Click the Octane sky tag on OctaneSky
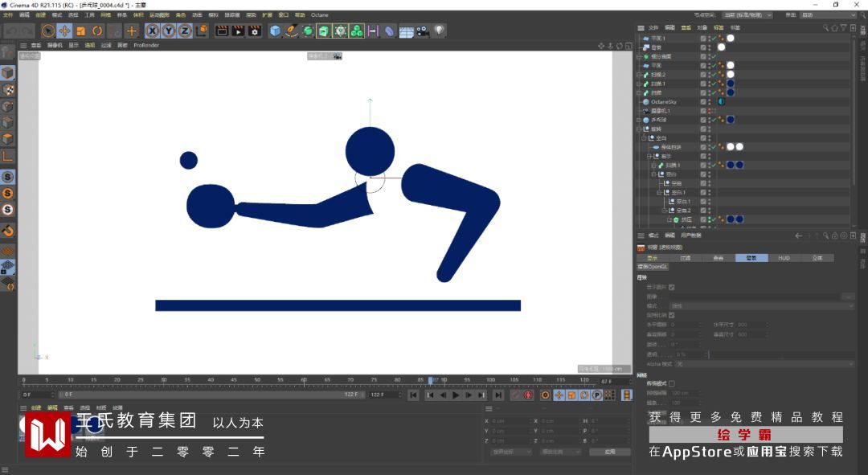 (721, 102)
